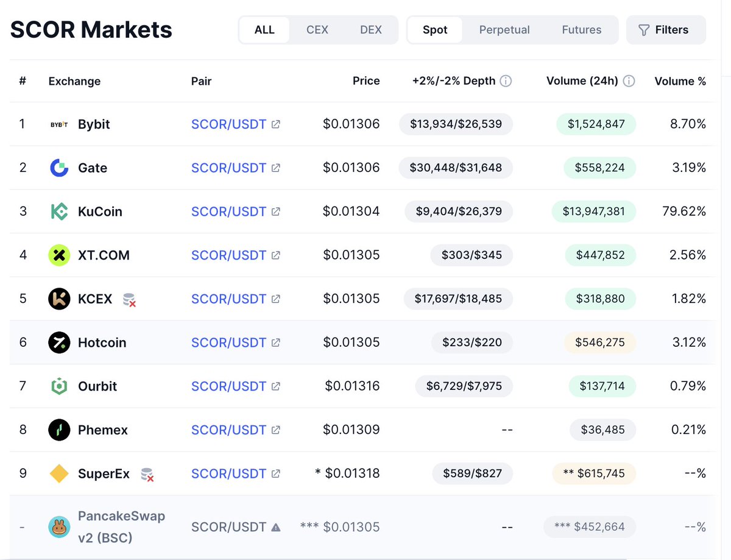Click the external link icon in Bybit row
This screenshot has width=731, height=560.
tap(276, 124)
